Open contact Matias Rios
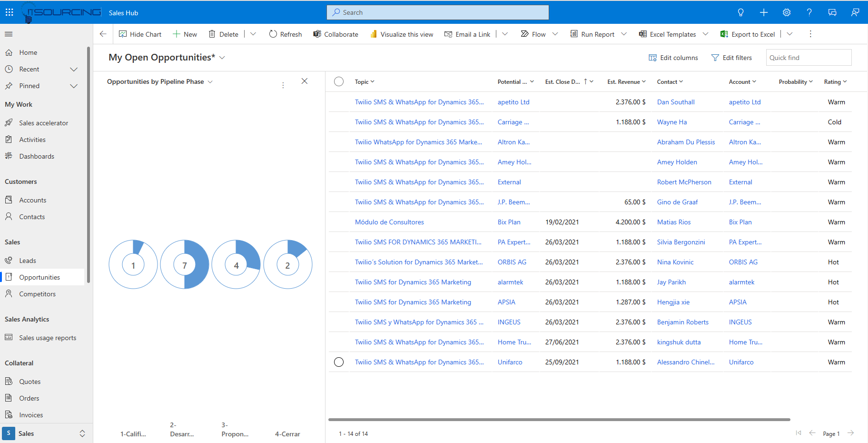Image resolution: width=868 pixels, height=443 pixels. (x=674, y=222)
